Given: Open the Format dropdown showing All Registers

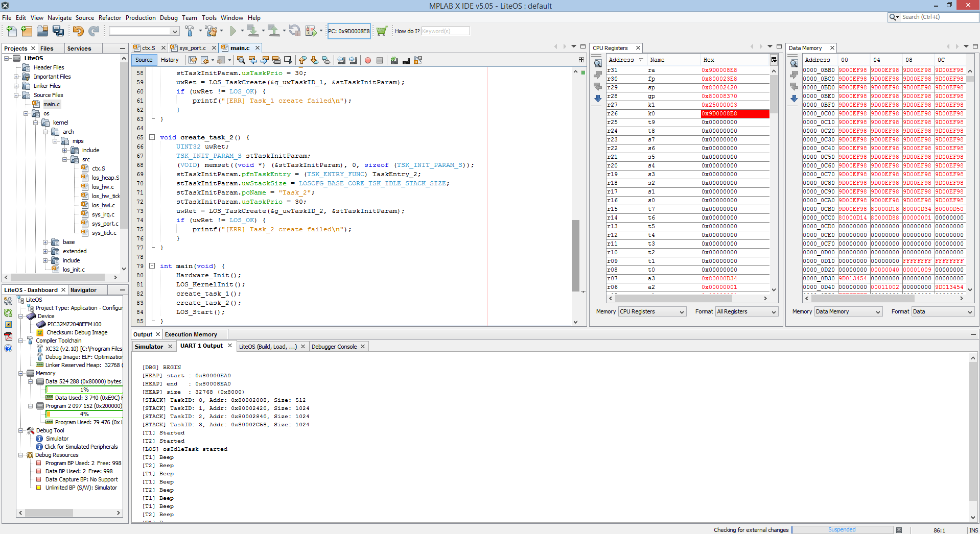Looking at the screenshot, I should tap(746, 311).
